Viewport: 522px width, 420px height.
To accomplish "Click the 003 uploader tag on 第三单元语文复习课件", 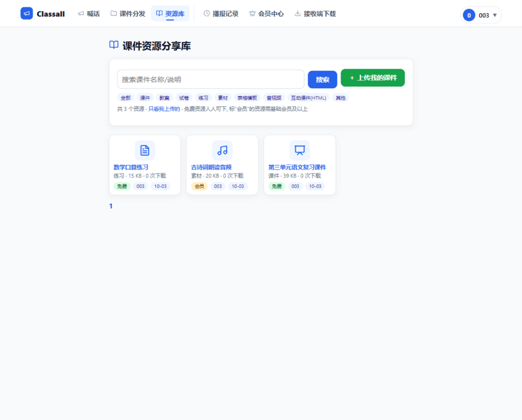I will click(x=296, y=187).
